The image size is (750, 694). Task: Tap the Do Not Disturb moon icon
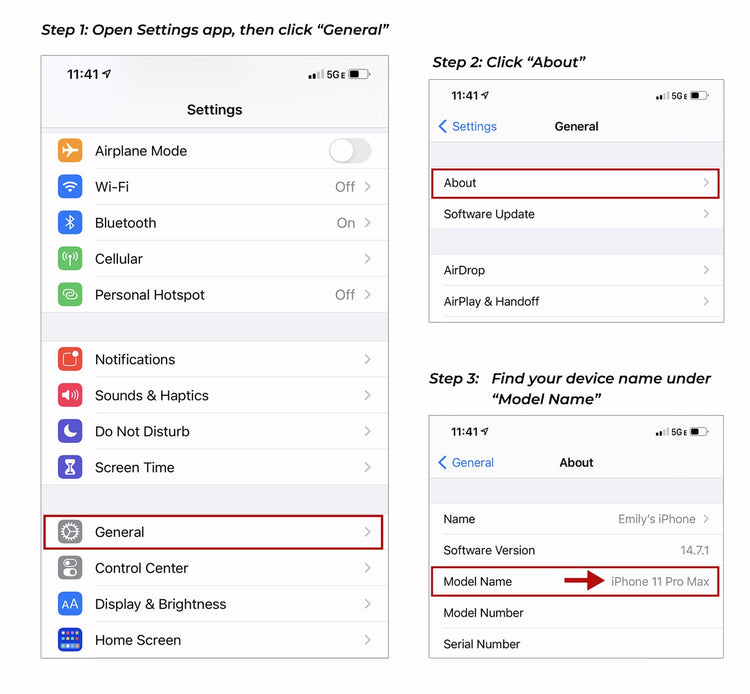coord(70,431)
